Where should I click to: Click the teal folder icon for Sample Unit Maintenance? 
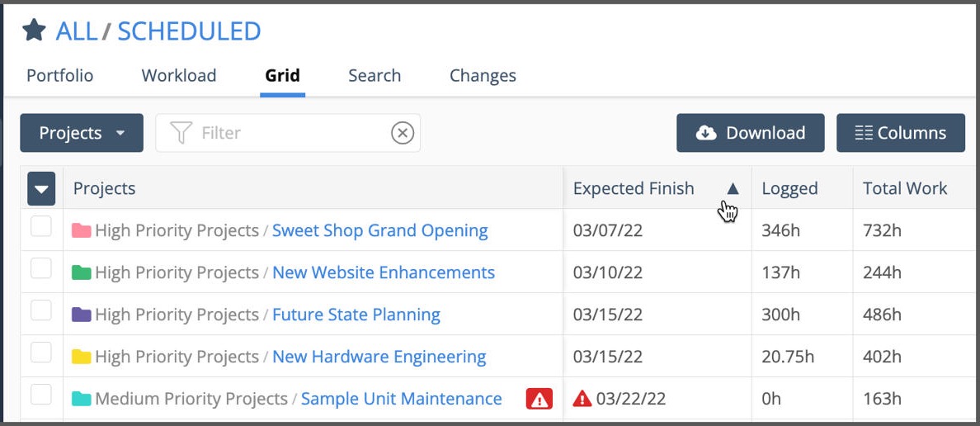coord(81,399)
